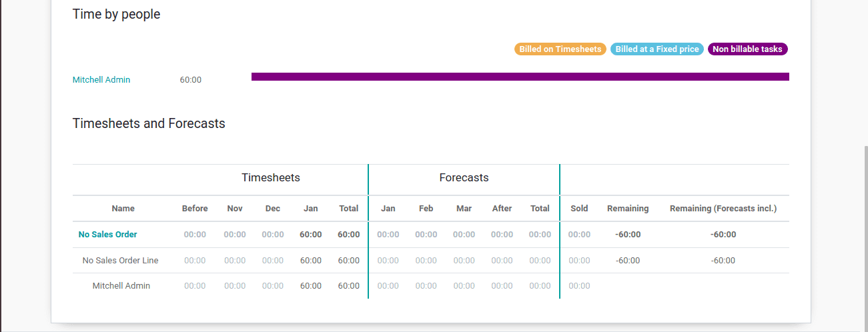
Task: Click No Sales Order Line row's Jan timesheet 60:00
Action: pos(311,261)
